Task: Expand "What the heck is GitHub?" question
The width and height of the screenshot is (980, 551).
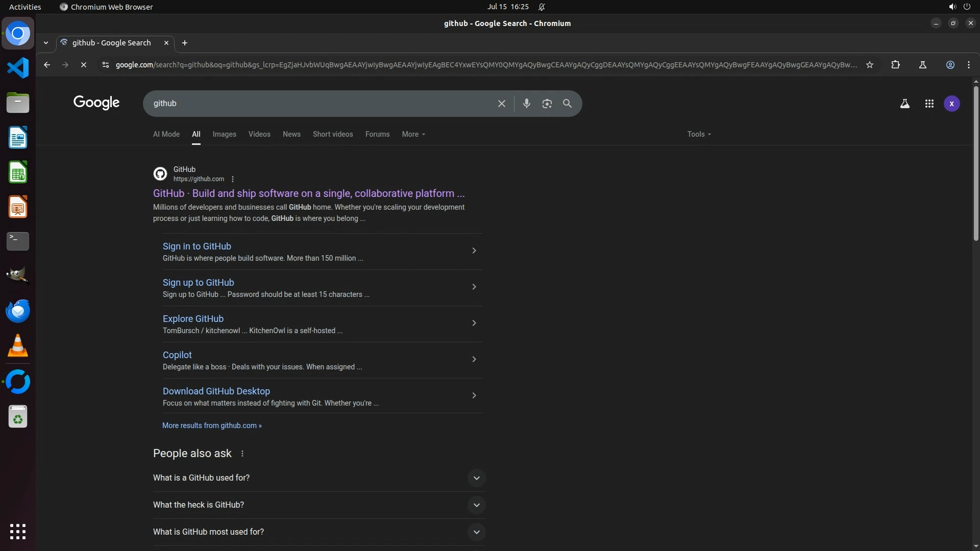Action: (x=476, y=505)
